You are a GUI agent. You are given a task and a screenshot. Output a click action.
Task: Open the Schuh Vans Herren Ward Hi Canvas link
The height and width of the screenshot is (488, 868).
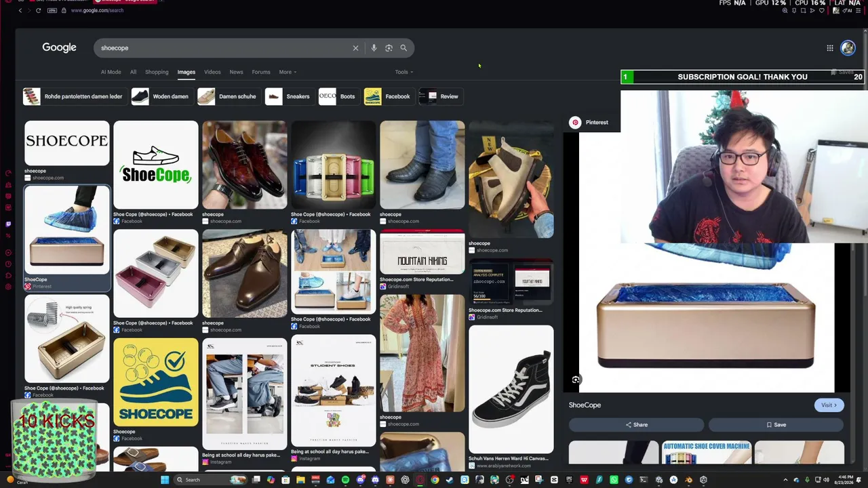[509, 459]
